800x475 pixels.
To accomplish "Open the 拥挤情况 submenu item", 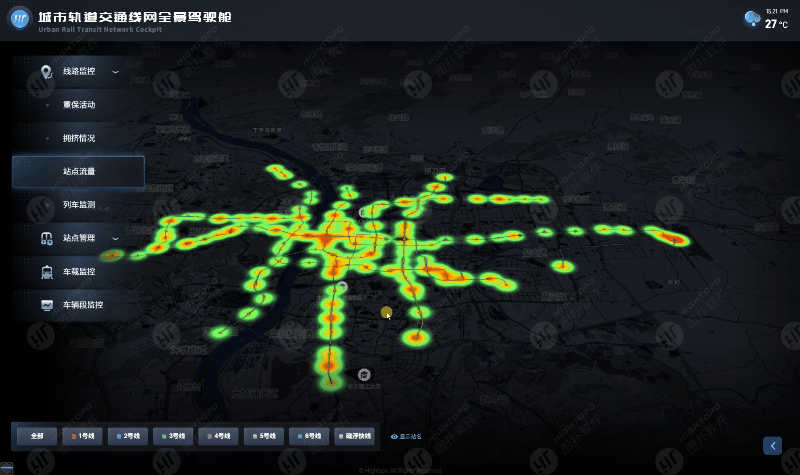I will [x=78, y=138].
